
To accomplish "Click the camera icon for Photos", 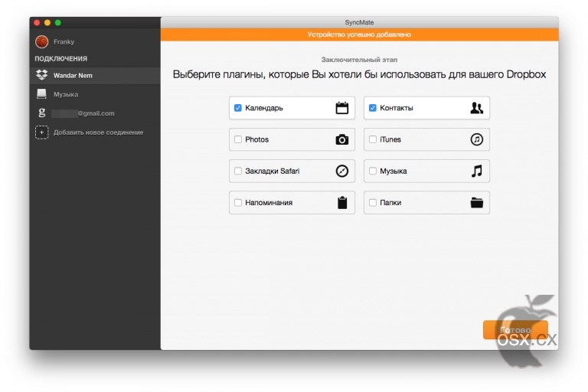I will coord(341,139).
